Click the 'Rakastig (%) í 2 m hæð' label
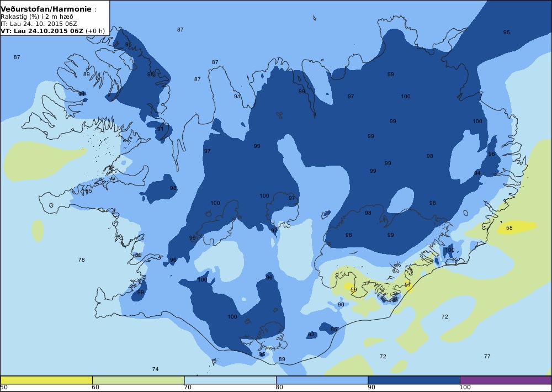 point(36,17)
